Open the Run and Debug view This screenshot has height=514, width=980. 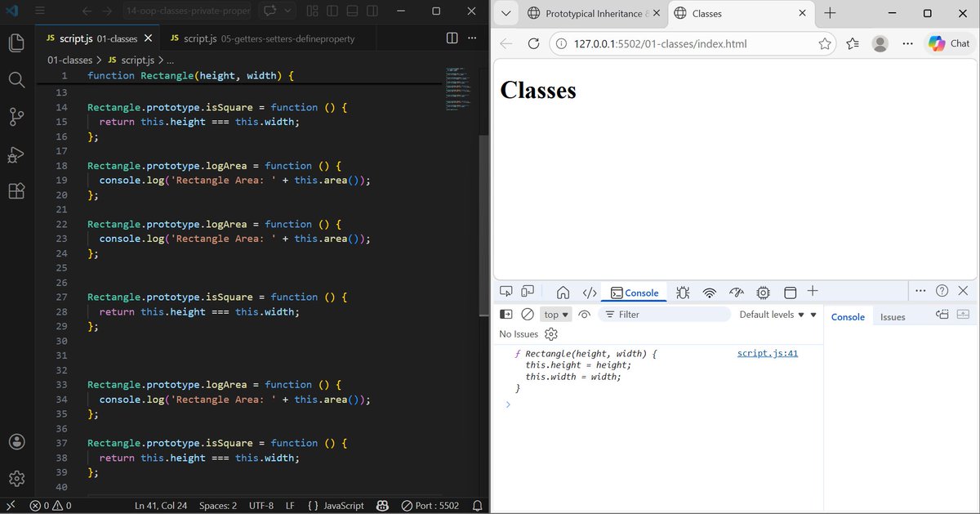point(16,154)
